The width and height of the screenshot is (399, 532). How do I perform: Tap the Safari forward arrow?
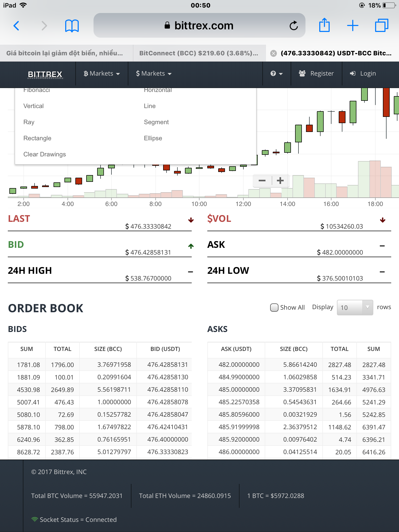(x=44, y=26)
